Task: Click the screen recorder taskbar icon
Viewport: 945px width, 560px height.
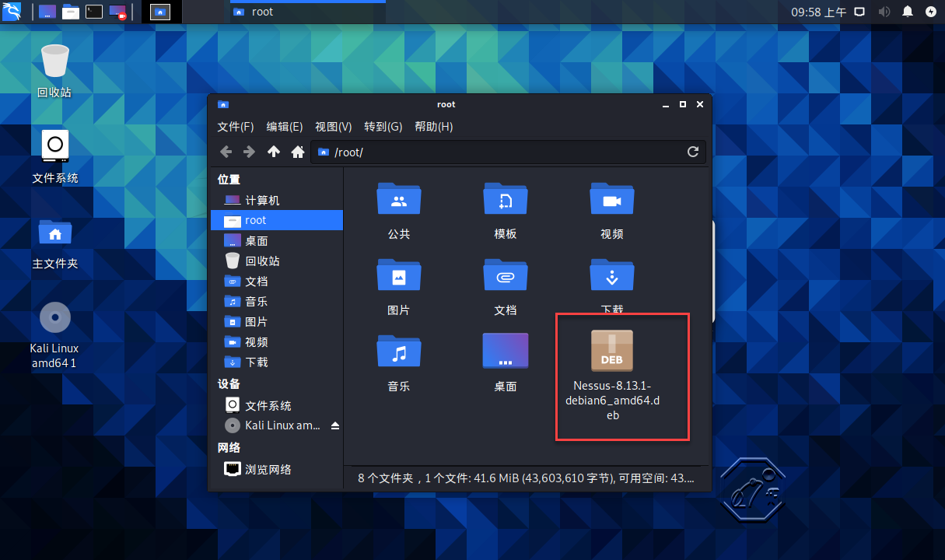Action: pyautogui.click(x=117, y=12)
